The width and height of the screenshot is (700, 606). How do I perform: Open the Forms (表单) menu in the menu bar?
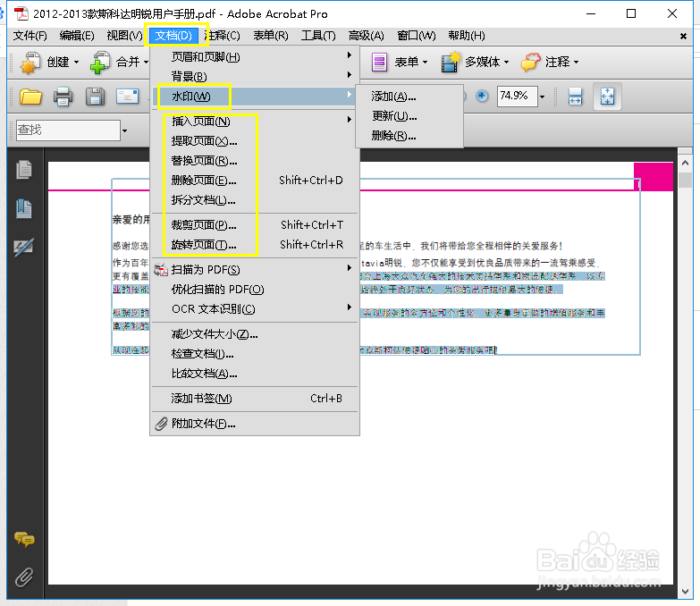tap(271, 36)
